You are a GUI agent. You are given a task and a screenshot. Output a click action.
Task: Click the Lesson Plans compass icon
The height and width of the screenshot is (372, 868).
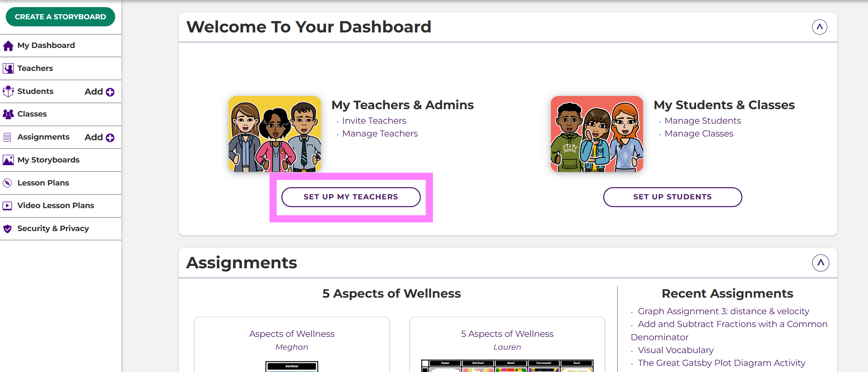click(7, 183)
